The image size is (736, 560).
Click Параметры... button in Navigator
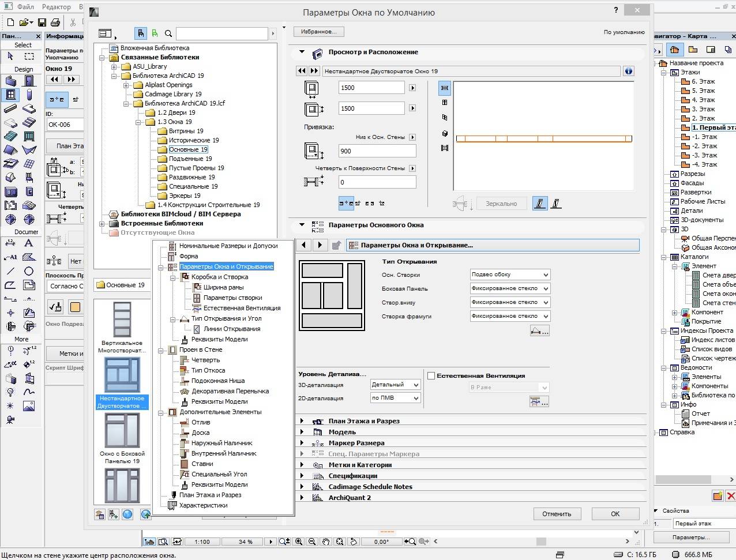tap(690, 538)
